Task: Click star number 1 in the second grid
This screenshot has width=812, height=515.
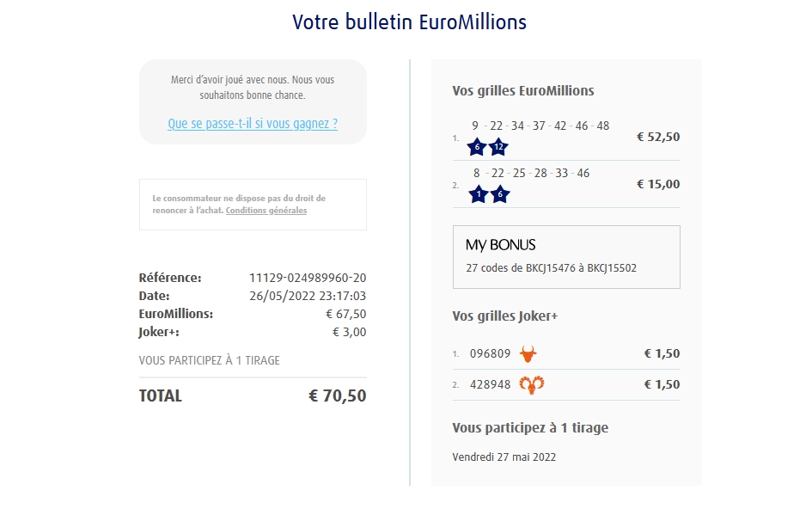Action: 479,194
